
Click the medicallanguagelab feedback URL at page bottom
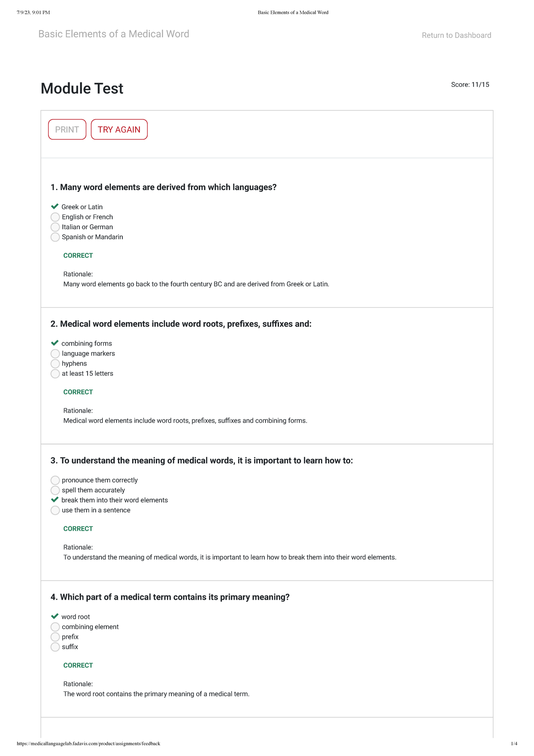point(88,740)
